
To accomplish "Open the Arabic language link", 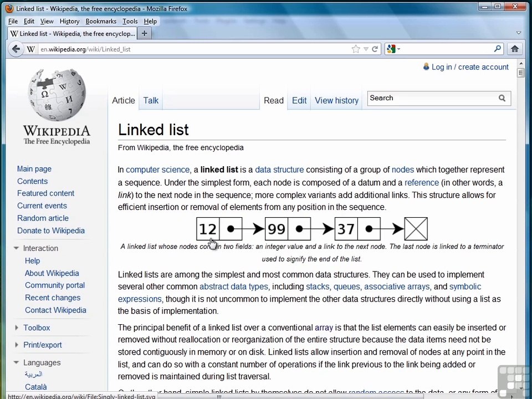I will click(x=33, y=374).
